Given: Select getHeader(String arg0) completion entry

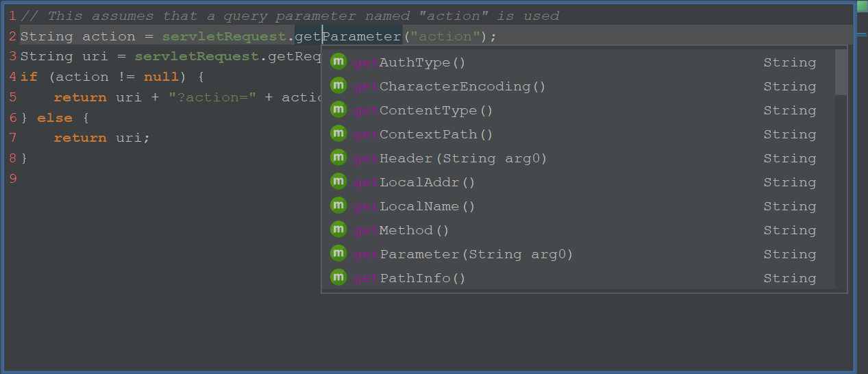Looking at the screenshot, I should (x=449, y=158).
